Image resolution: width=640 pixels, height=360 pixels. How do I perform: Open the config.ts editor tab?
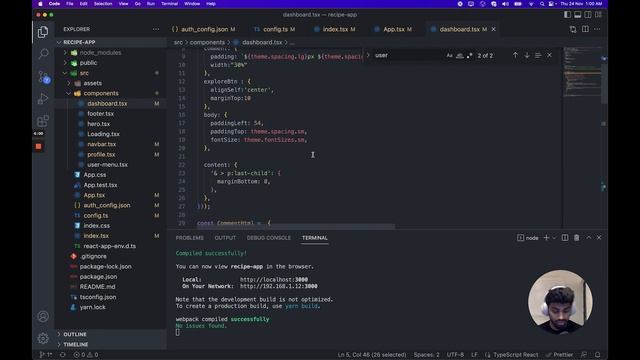[x=275, y=29]
